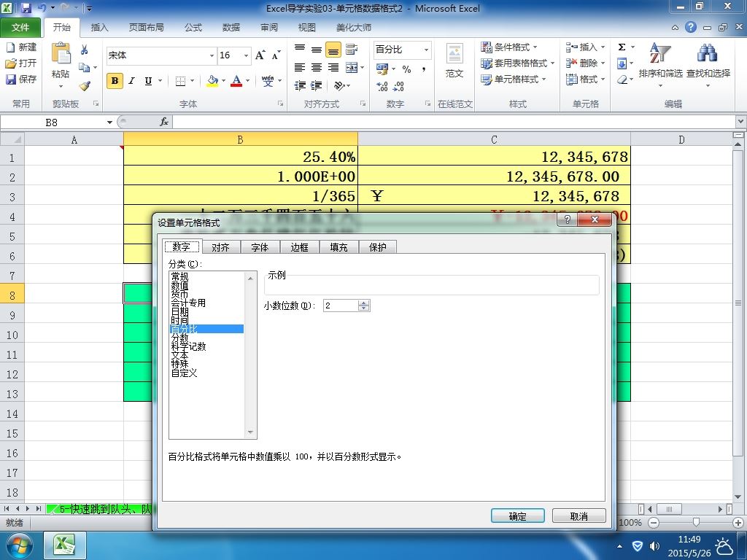Select 会计专用 in category list

[189, 303]
